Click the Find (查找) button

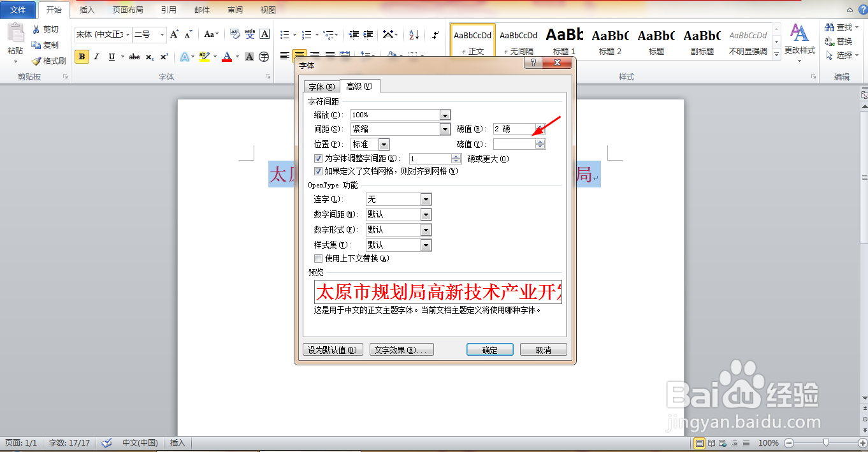coord(839,27)
